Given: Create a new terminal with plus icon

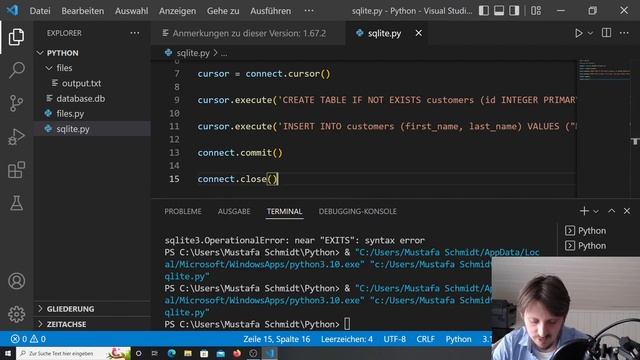Looking at the screenshot, I should point(584,211).
